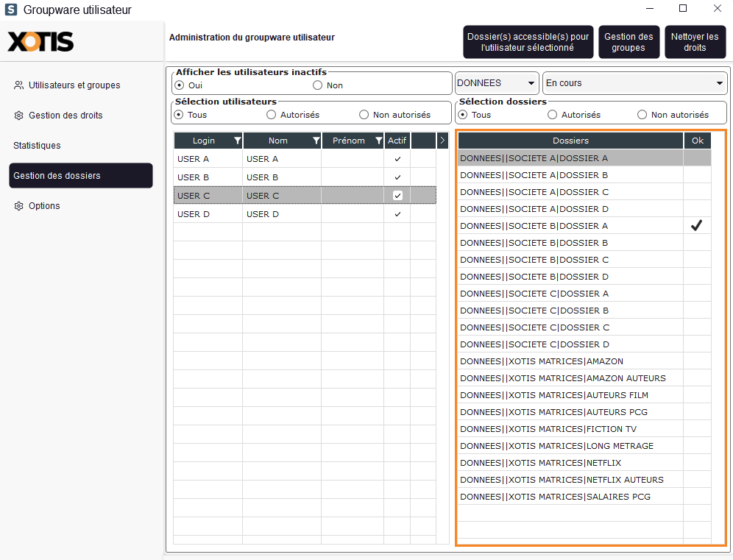733x560 pixels.
Task: Select 'Autorisés' under Sélection utilisateurs
Action: [x=272, y=115]
